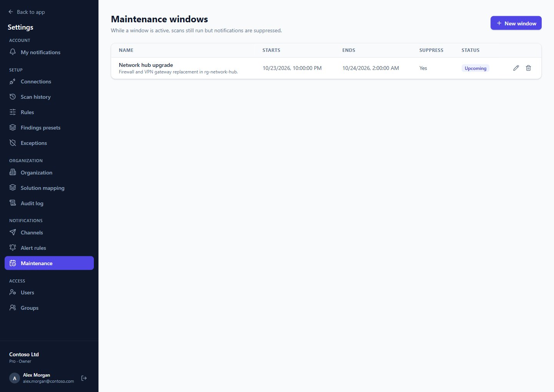Click the calendar clock icon for Maintenance

tap(13, 263)
